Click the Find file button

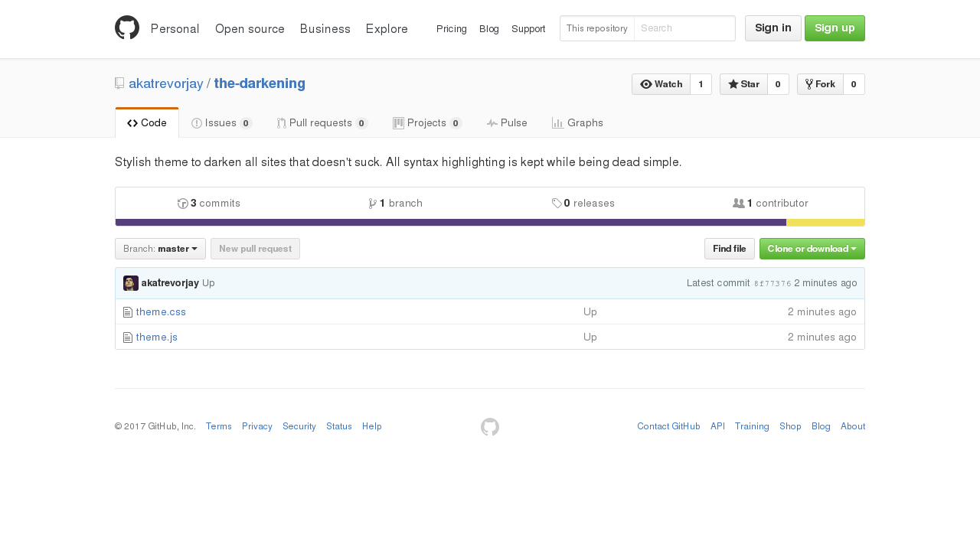(x=730, y=249)
